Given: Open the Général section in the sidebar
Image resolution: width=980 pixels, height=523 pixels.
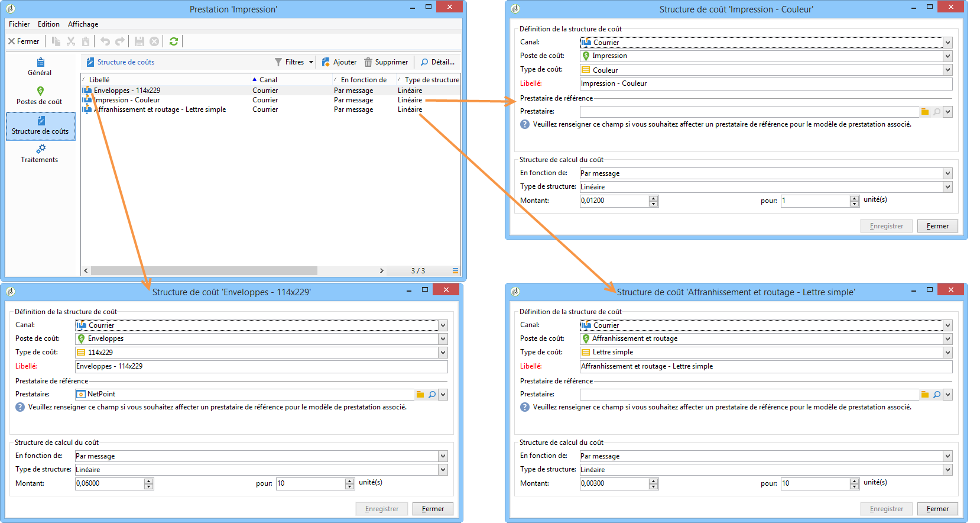Looking at the screenshot, I should coord(40,67).
